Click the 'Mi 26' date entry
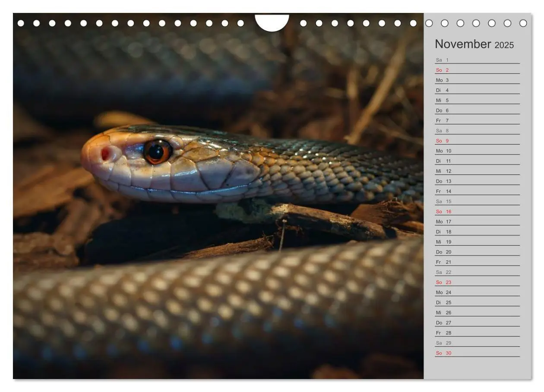 point(477,313)
